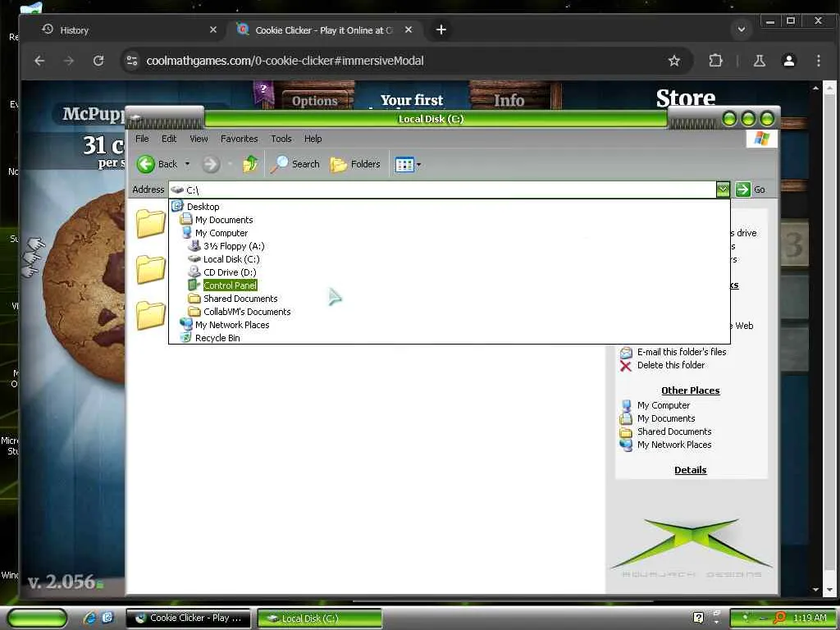Click Cookie Clicker Info button
Screen dimensions: 840x630
pyautogui.click(x=509, y=100)
